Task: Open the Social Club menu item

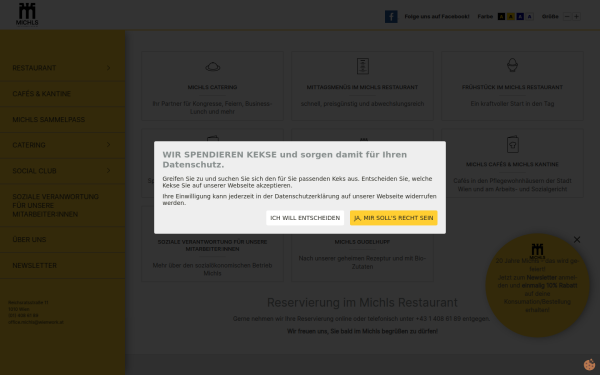Action: click(34, 171)
